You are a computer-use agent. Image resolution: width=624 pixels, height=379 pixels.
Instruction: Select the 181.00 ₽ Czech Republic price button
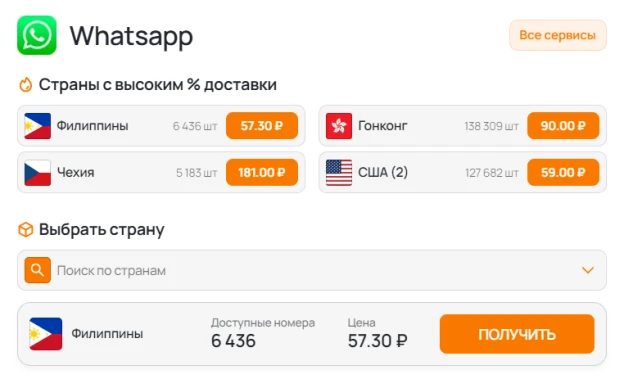[x=262, y=172]
